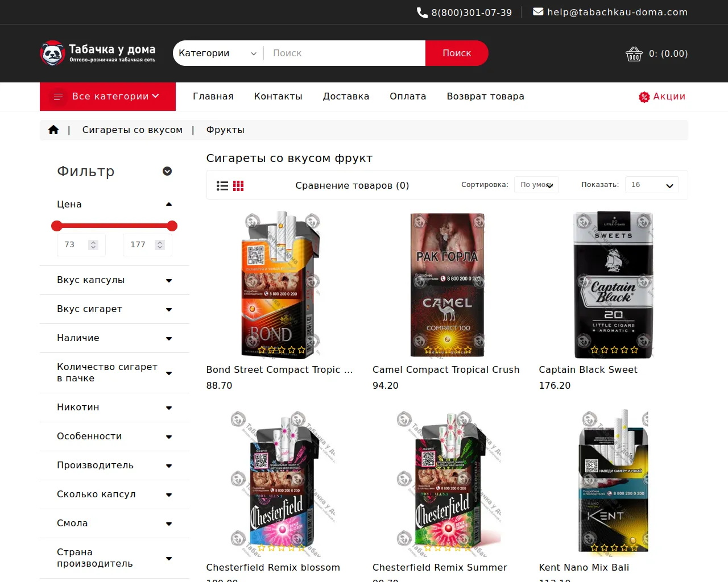
Task: Expand the Вкус капсулы filter
Action: click(168, 280)
